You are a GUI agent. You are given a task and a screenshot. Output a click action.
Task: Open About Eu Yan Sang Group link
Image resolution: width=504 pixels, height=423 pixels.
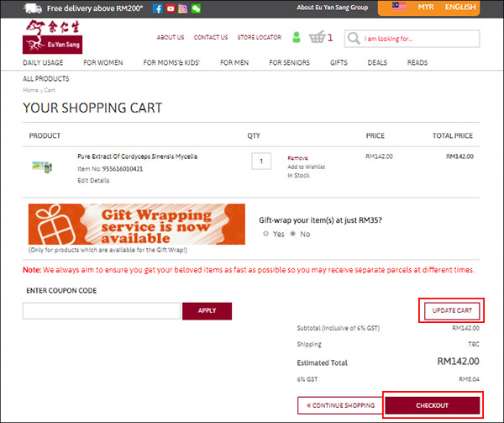click(x=333, y=8)
